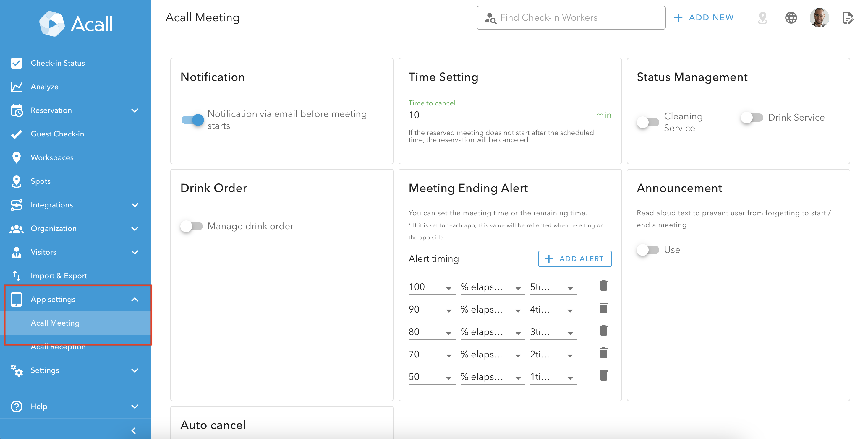Click the location pin icon in header

coord(762,18)
